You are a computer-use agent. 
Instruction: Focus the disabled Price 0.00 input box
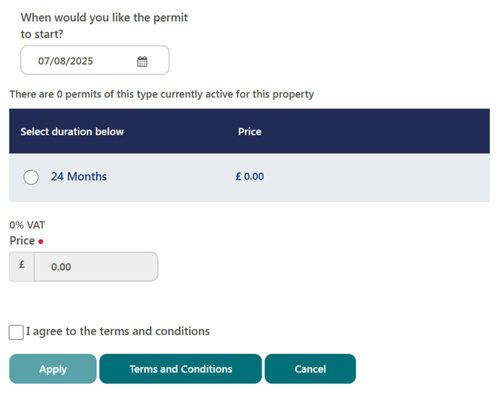(96, 267)
